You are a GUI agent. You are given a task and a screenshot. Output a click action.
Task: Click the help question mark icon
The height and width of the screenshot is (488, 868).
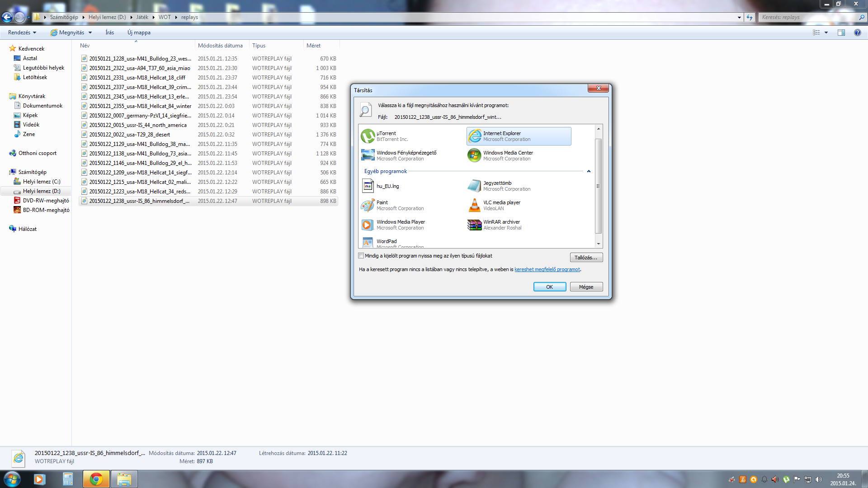pos(857,33)
